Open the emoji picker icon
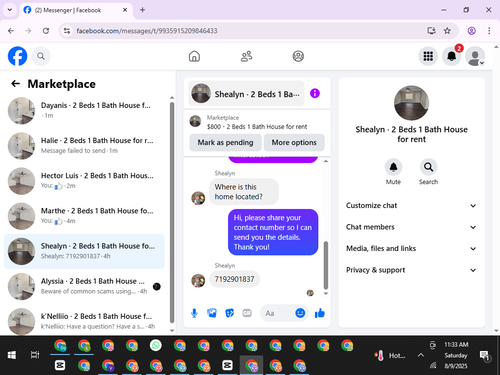Image resolution: width=500 pixels, height=375 pixels. [300, 313]
